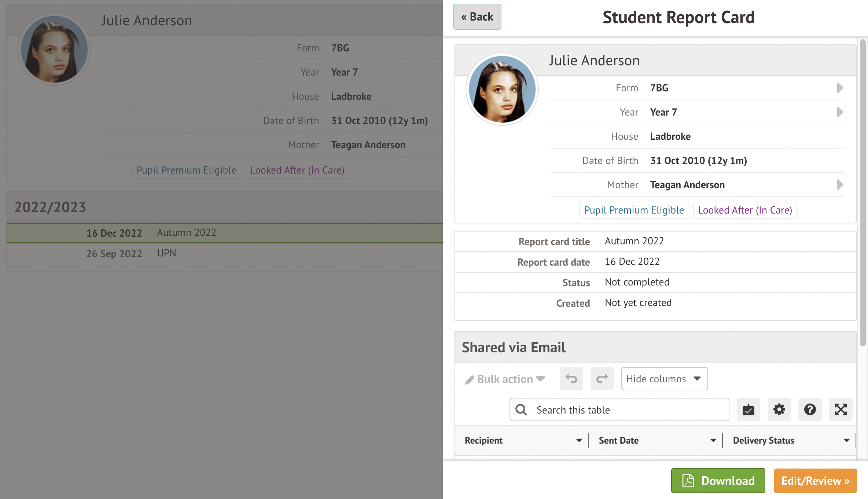This screenshot has height=499, width=868.
Task: Click the checked clipboard icon next to search
Action: point(748,409)
